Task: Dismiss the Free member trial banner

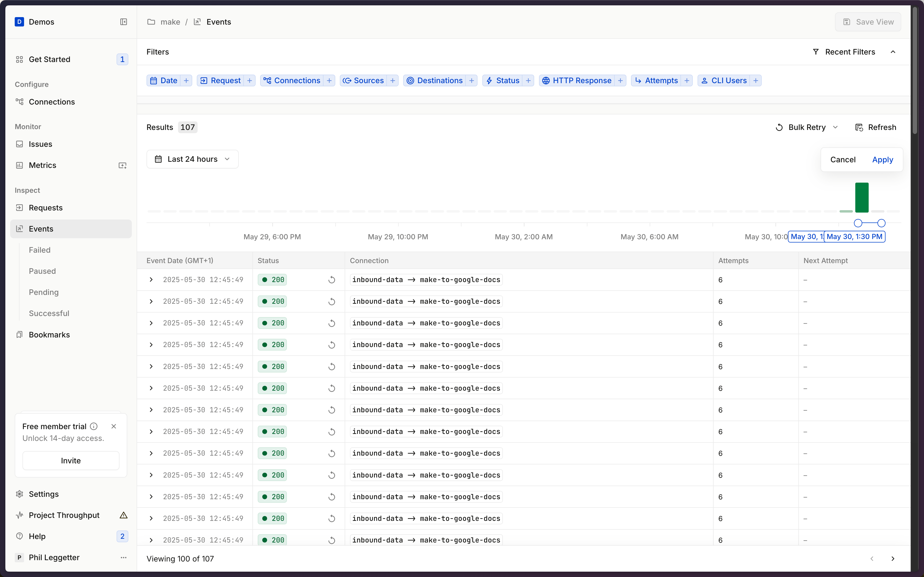Action: pyautogui.click(x=114, y=426)
